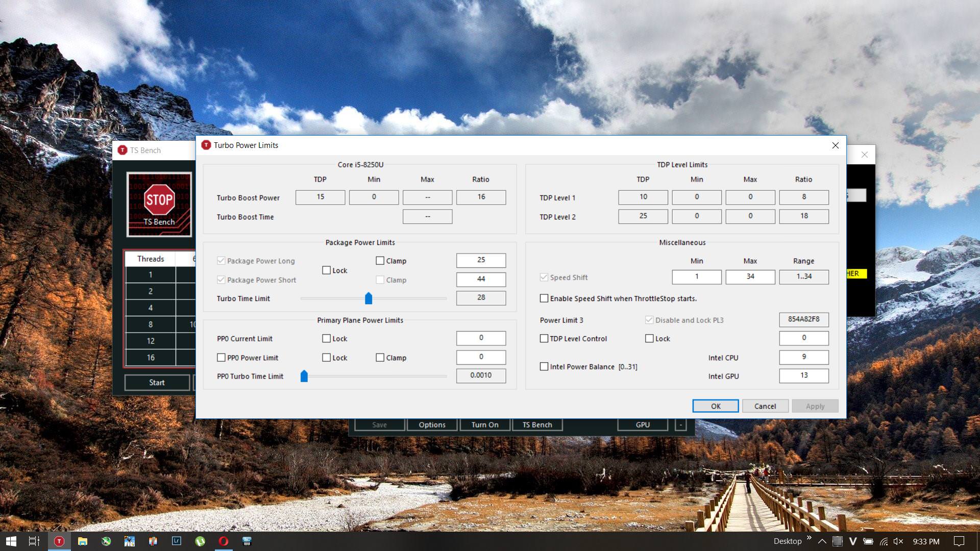The image size is (980, 551).
Task: Click the Package Power Long value field
Action: [x=481, y=260]
